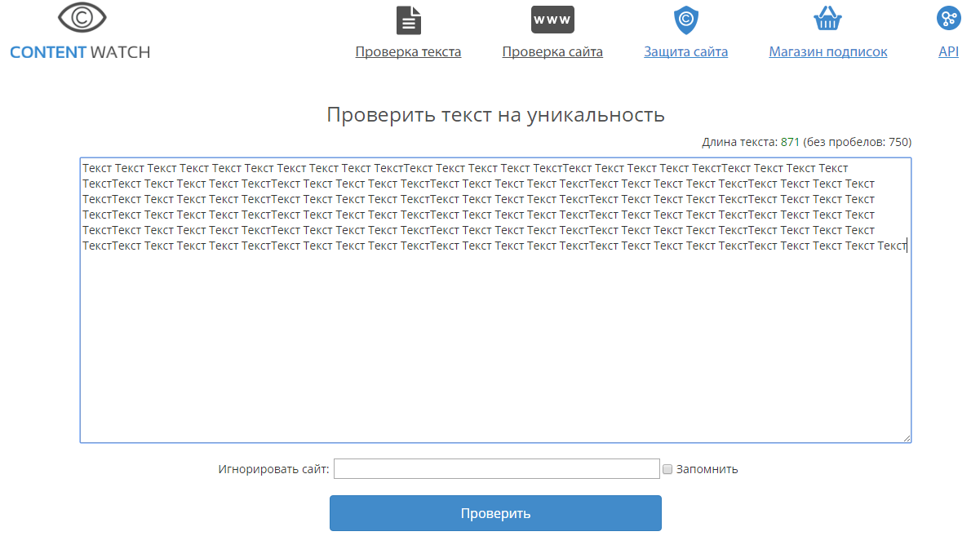Click the WWW icon above Проверка сайта
The image size is (980, 536).
click(552, 20)
